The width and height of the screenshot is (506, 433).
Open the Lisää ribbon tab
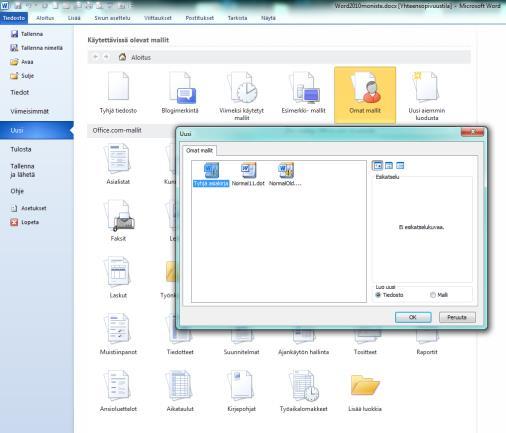(x=74, y=18)
